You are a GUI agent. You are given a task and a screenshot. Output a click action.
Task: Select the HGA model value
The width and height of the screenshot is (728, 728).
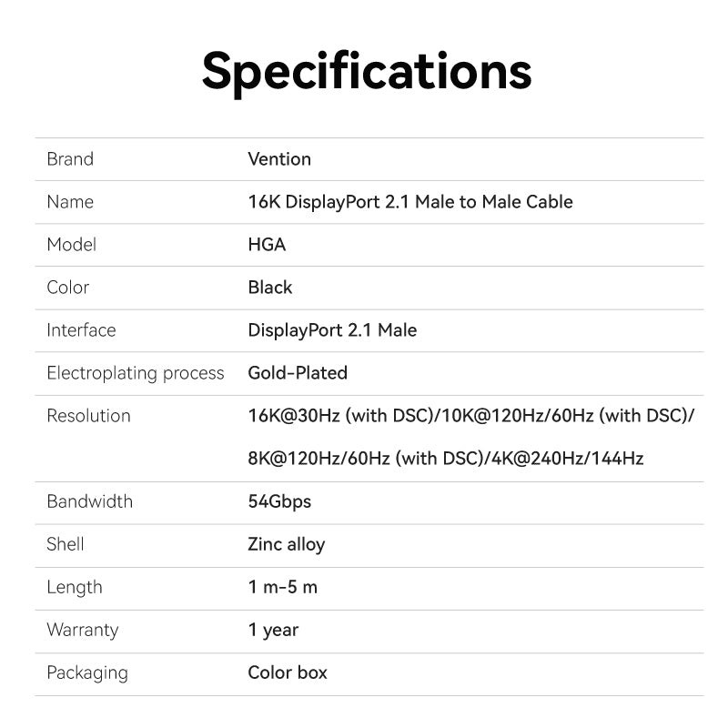click(267, 245)
